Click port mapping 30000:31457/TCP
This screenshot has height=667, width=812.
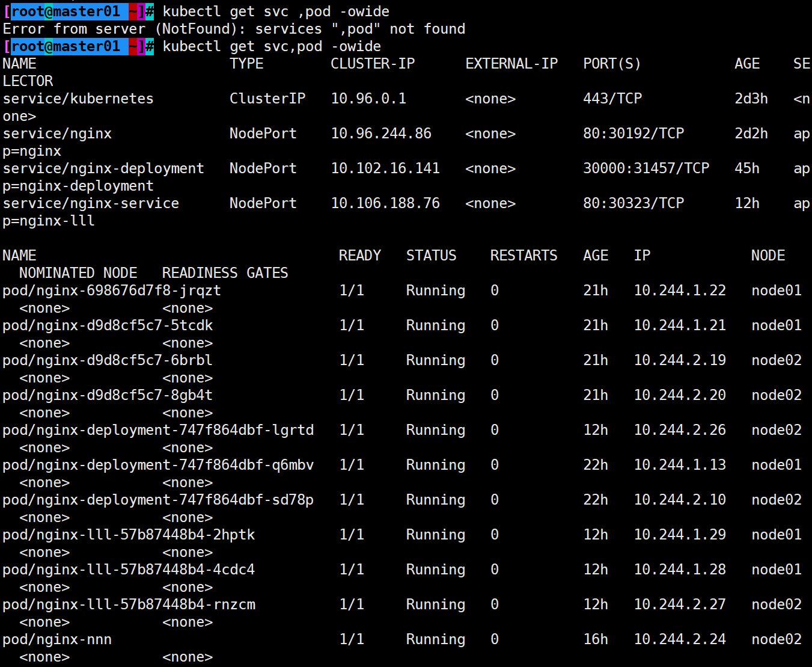tap(646, 168)
